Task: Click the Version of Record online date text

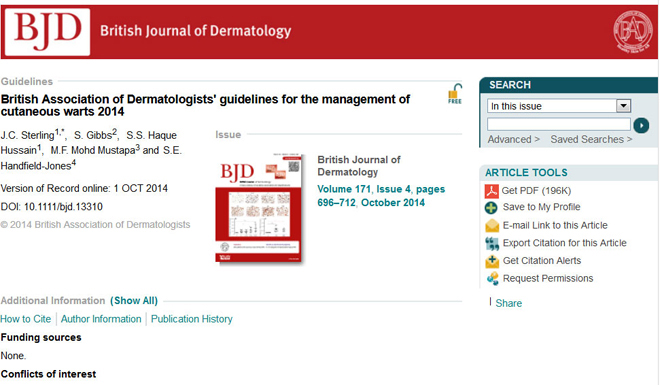Action: pos(84,188)
